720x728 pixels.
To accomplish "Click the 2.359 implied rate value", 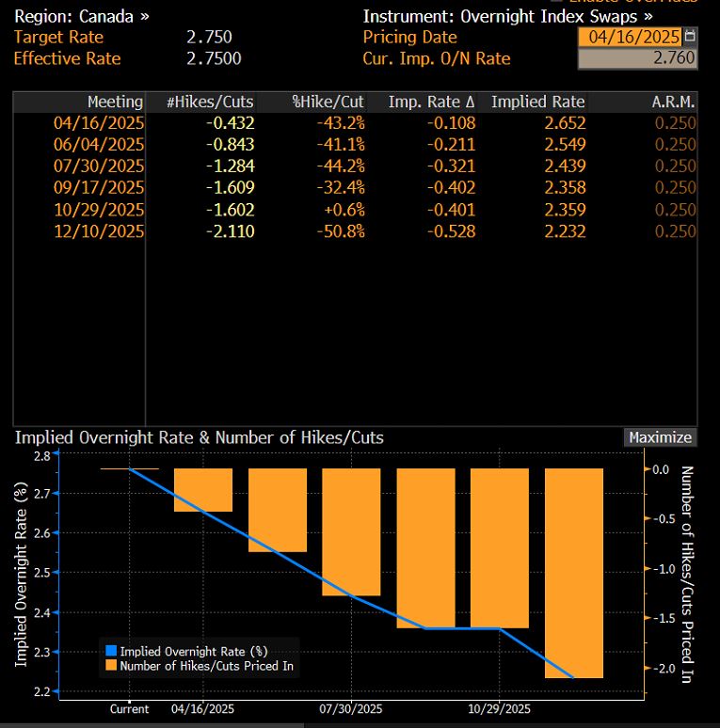I will 565,210.
